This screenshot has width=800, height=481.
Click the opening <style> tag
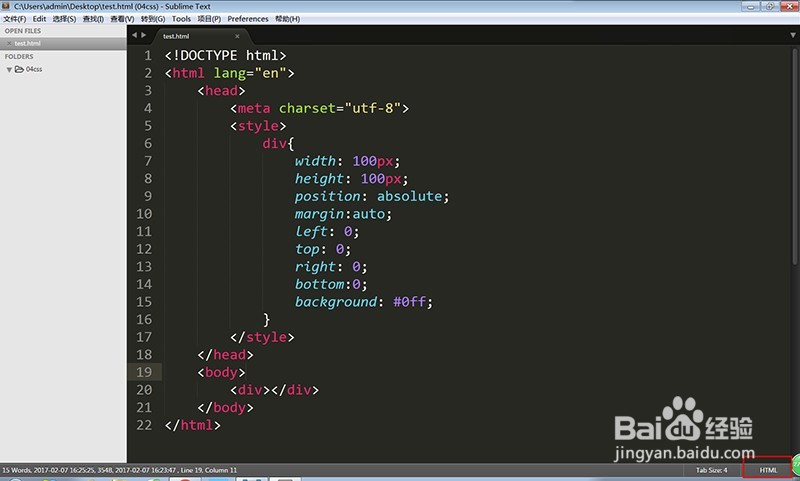258,126
